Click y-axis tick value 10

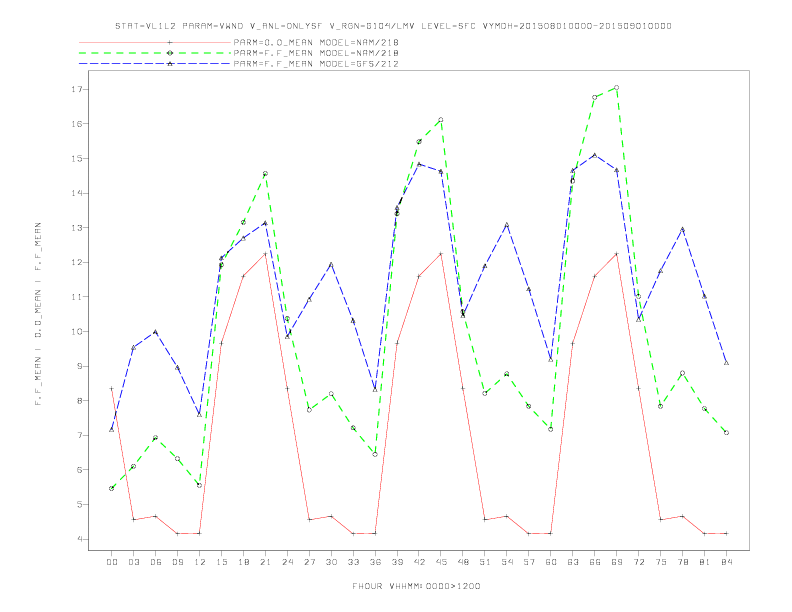pos(76,332)
